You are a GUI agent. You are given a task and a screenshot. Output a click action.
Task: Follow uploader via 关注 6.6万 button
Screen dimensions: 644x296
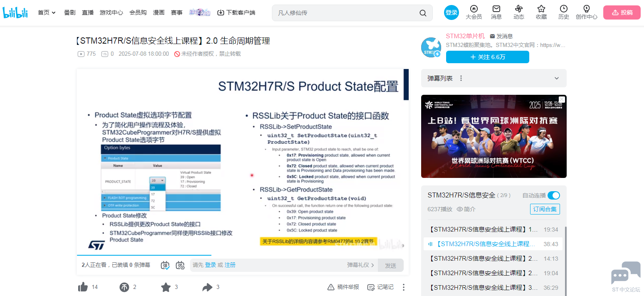pos(488,57)
